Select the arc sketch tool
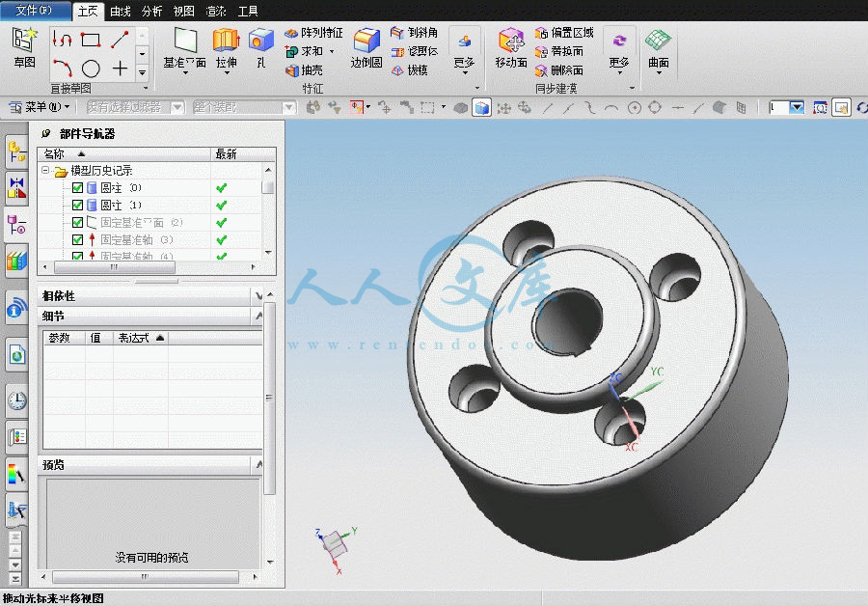Image resolution: width=868 pixels, height=606 pixels. (62, 69)
